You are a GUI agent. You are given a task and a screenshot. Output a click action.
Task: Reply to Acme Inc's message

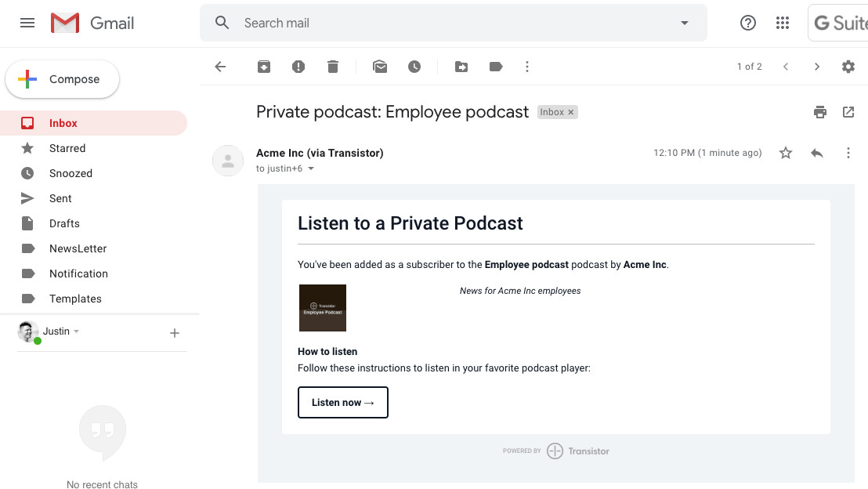point(816,153)
